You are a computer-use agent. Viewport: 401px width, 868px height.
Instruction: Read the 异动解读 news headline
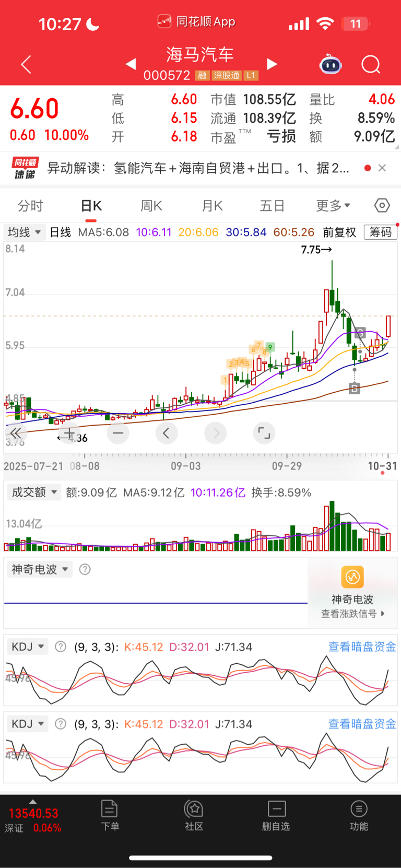coord(198,168)
